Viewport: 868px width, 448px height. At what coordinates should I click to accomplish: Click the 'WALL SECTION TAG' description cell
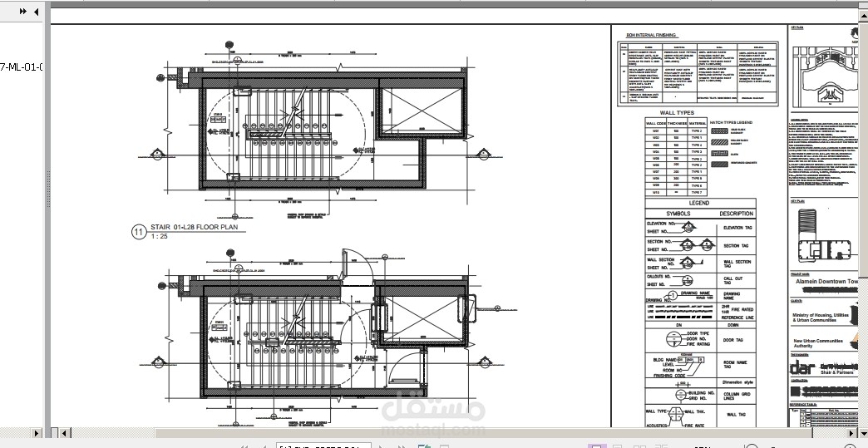[x=737, y=263]
